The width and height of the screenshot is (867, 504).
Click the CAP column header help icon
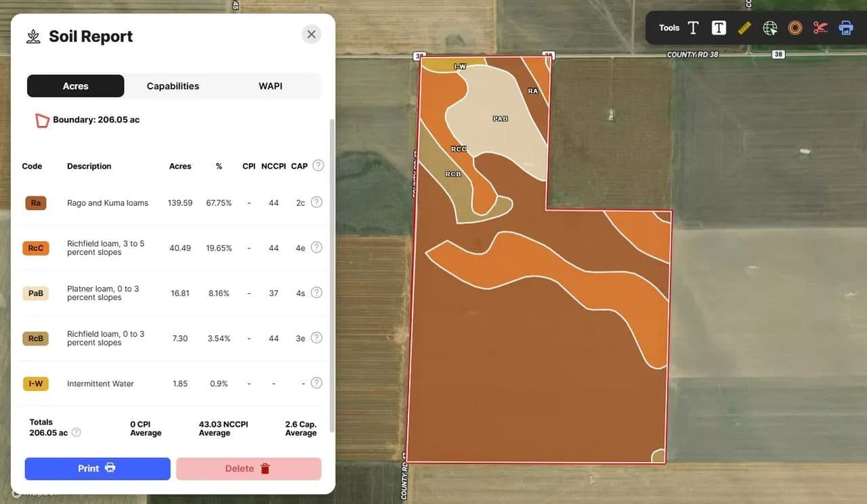pos(318,165)
